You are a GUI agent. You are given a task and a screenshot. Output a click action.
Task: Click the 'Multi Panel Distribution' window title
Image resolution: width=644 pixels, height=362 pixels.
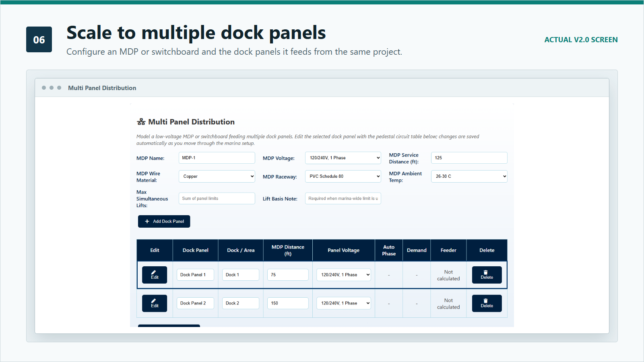[x=102, y=88]
